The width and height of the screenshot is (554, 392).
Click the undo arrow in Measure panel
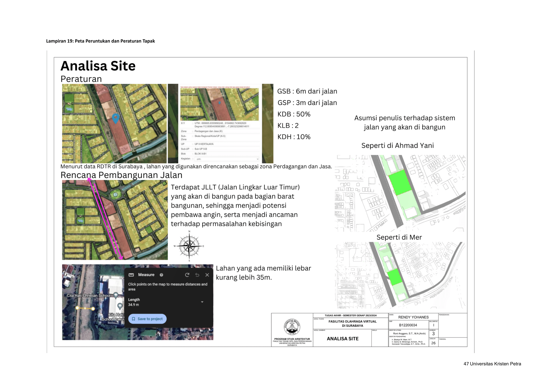197,275
